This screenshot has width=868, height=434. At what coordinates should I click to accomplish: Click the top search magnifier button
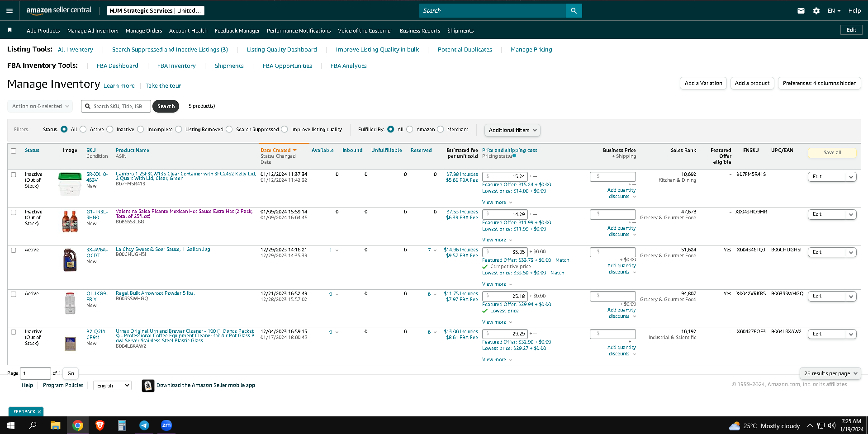(x=574, y=11)
